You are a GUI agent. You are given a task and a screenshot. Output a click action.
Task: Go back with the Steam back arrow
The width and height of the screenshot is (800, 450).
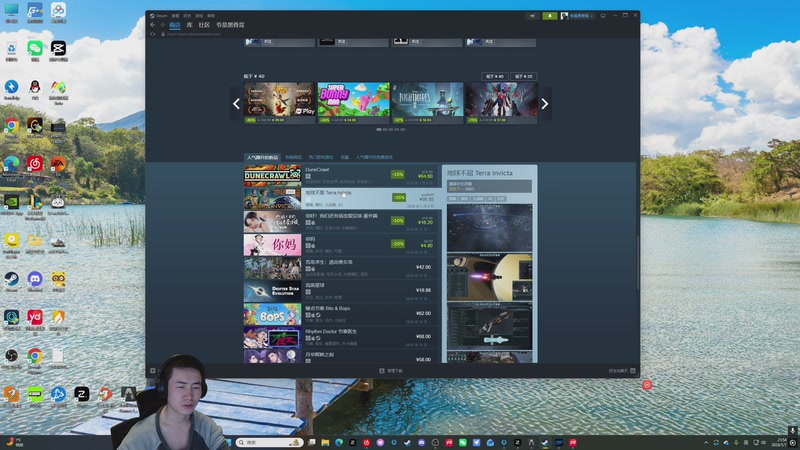click(153, 24)
